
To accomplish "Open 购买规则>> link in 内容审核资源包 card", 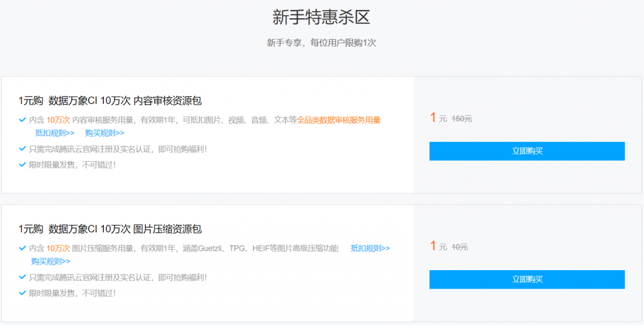I will tap(105, 133).
